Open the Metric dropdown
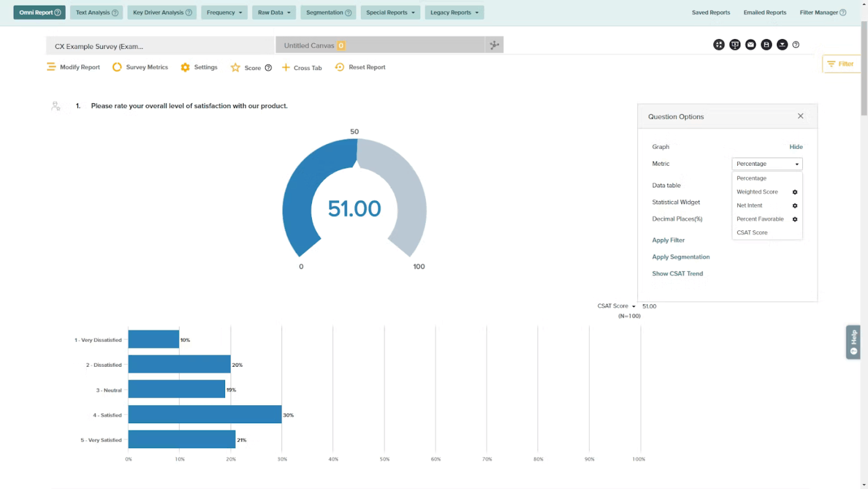This screenshot has height=489, width=868. (766, 163)
